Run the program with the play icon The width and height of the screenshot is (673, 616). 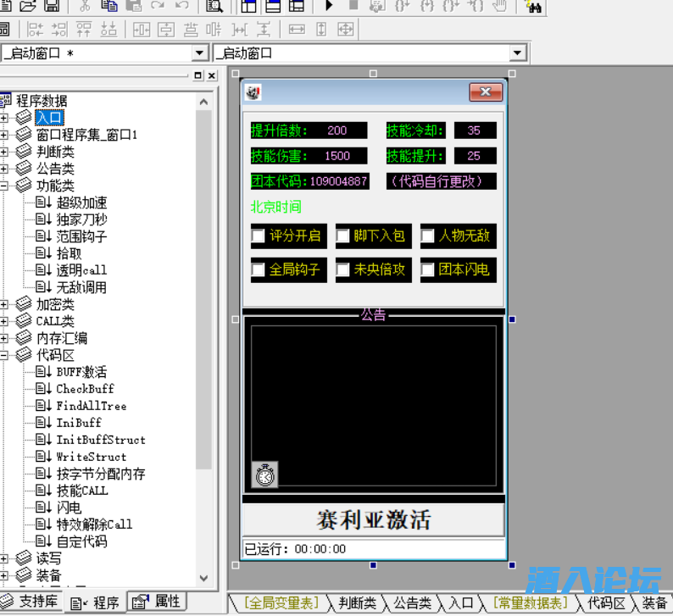[x=329, y=6]
